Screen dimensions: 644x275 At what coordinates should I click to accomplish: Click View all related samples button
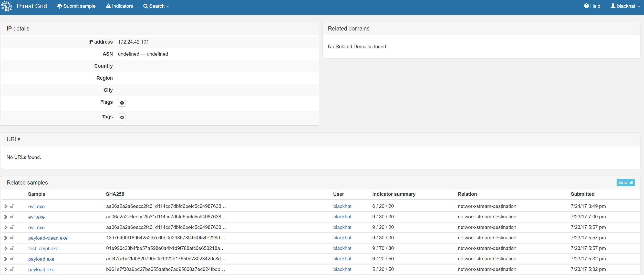625,183
